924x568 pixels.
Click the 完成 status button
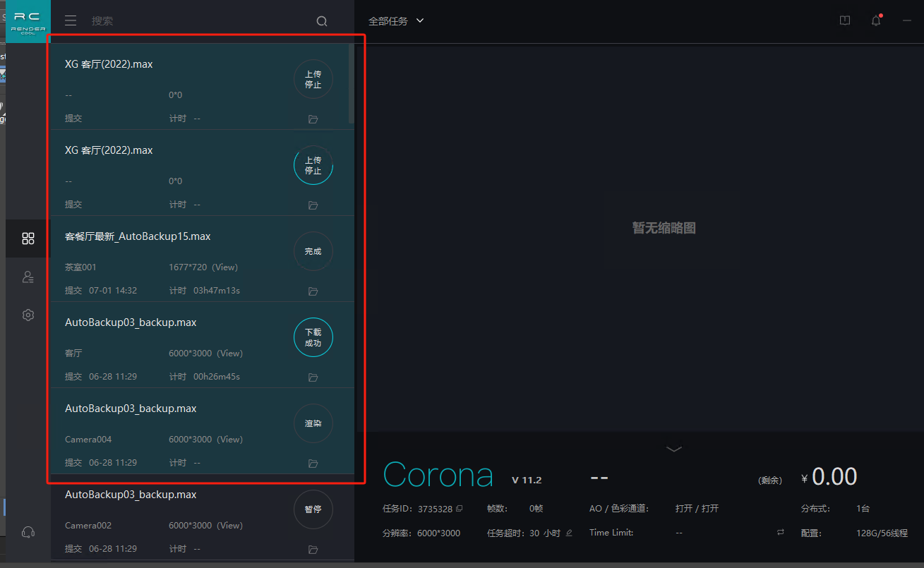click(x=313, y=252)
